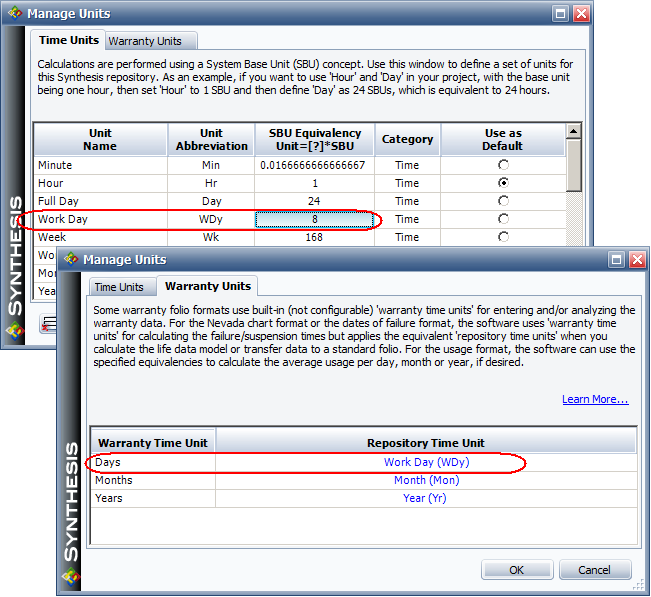Open the repository unit dropdown for Days
The width and height of the screenshot is (651, 597).
426,463
